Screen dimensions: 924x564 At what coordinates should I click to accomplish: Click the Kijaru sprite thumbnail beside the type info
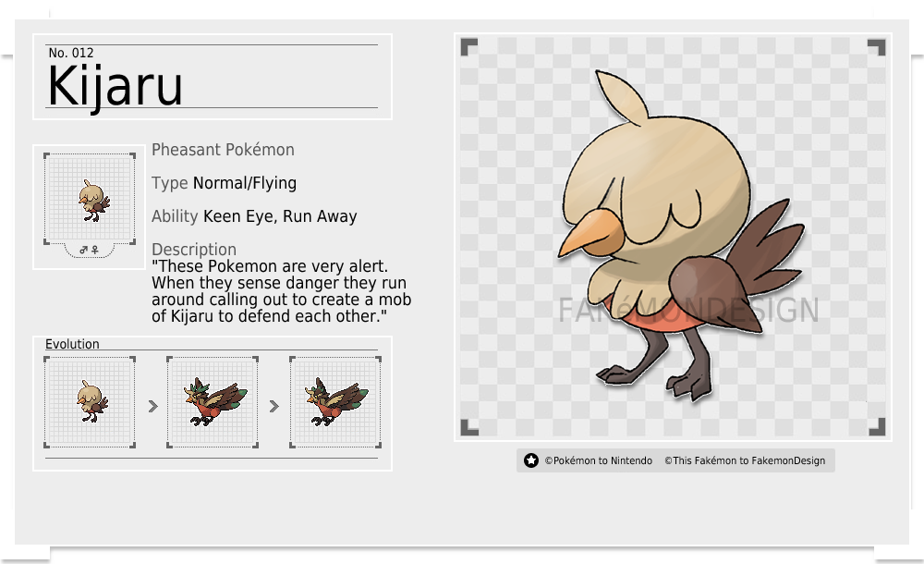(x=90, y=199)
